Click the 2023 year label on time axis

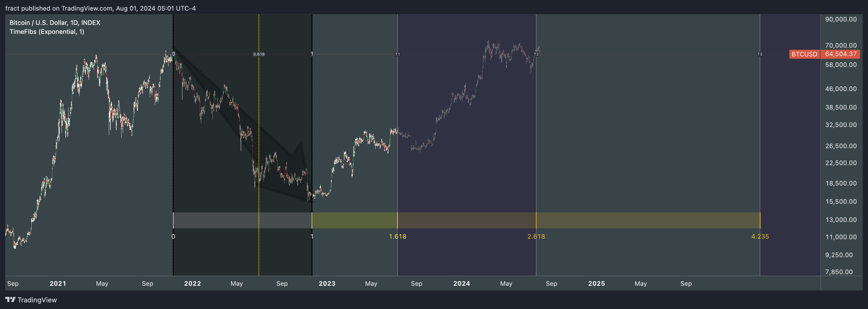(x=327, y=283)
